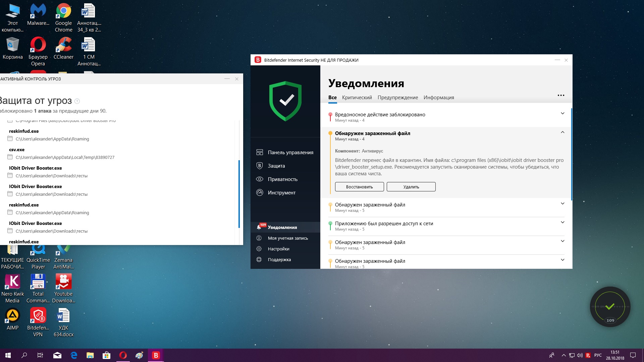Viewport: 644px width, 362px height.
Task: Click the threat list blue scrollbar
Action: (x=239, y=194)
